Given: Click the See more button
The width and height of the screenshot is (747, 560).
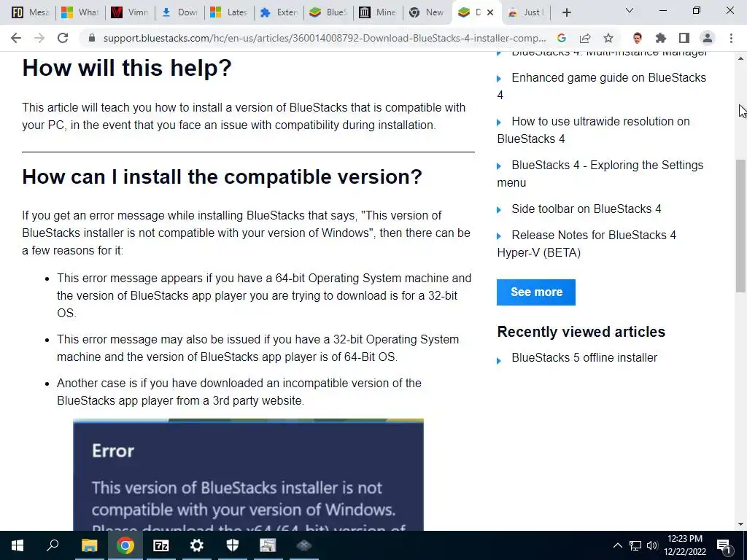Looking at the screenshot, I should coord(536,292).
